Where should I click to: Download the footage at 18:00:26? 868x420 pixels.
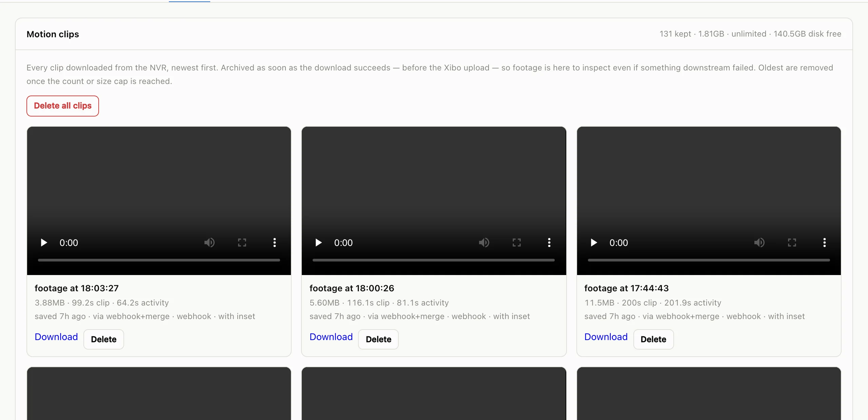331,337
